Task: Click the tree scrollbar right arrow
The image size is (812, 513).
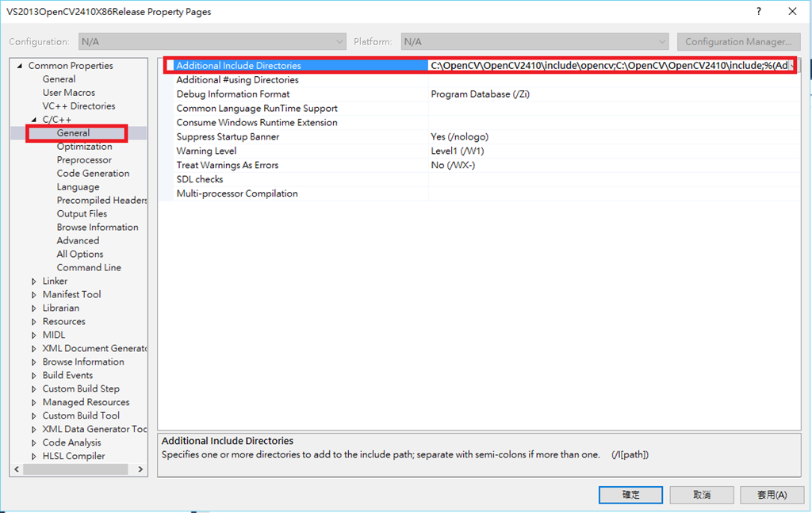Action: pos(140,469)
